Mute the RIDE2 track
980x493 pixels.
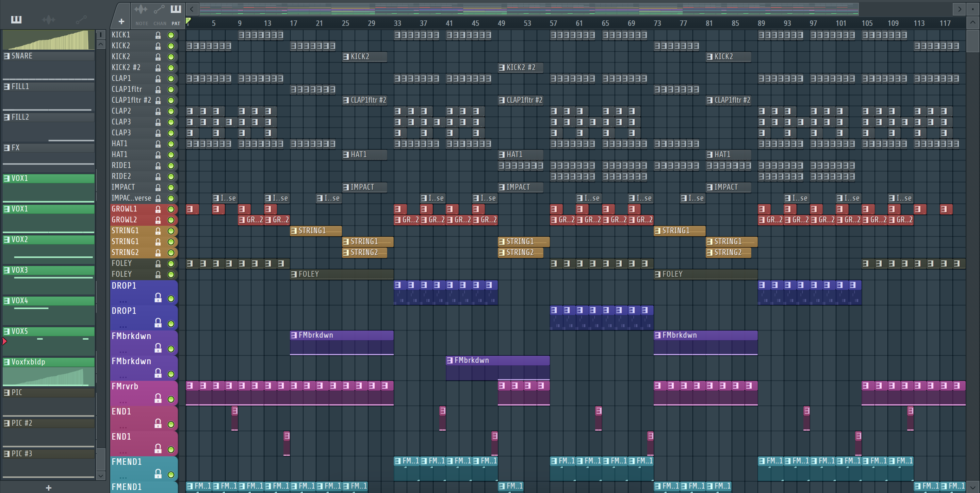point(171,177)
